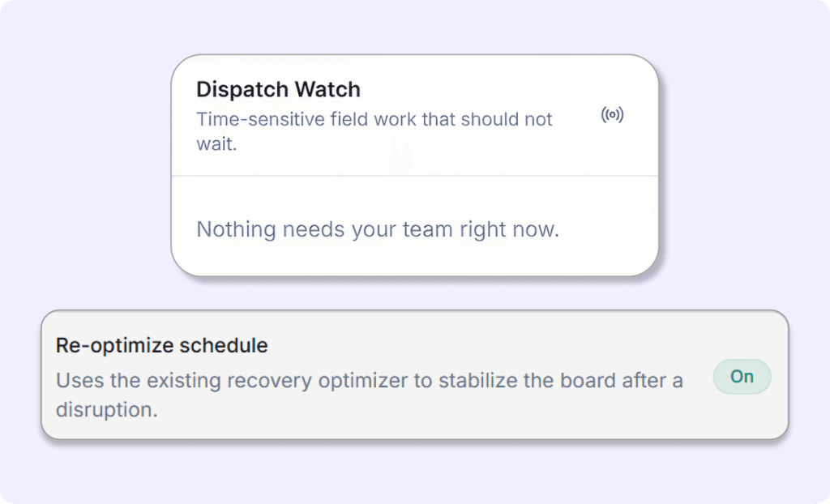
Task: Click the On pill to disable re-optimization
Action: [742, 376]
